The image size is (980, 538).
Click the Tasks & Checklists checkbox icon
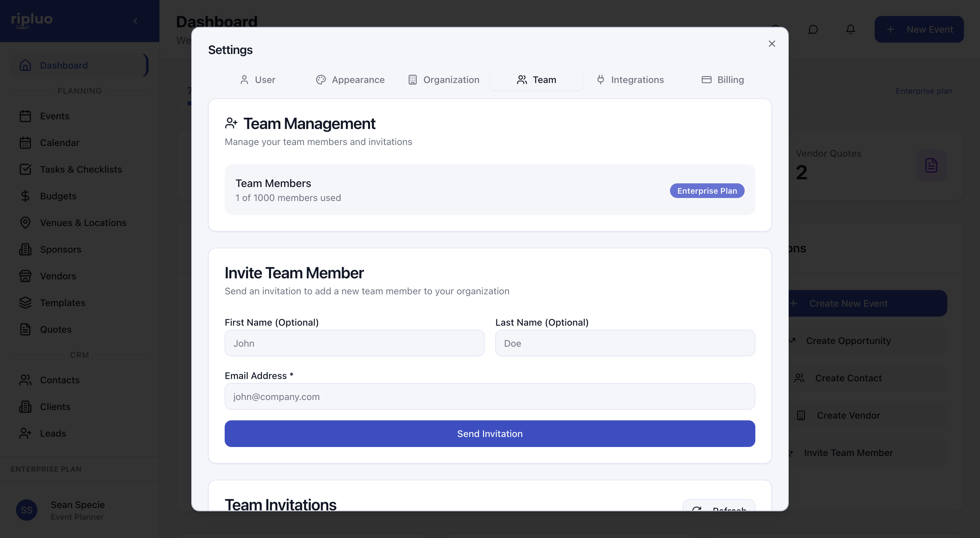click(25, 169)
